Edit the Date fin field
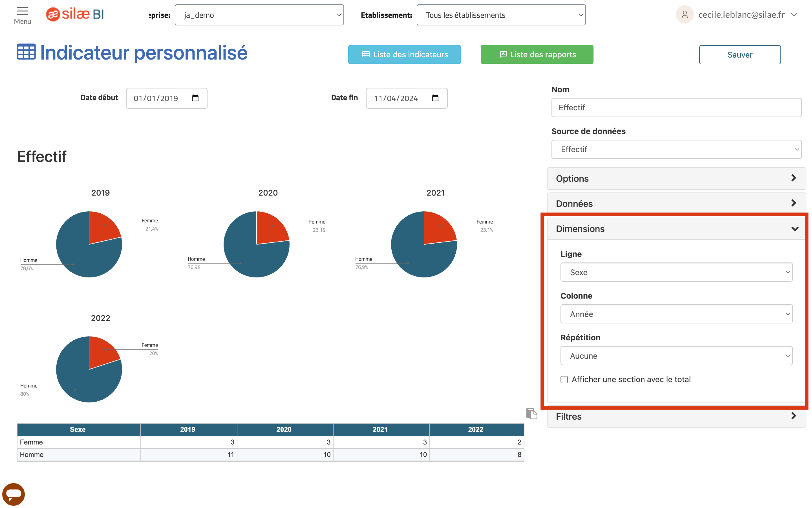 407,98
